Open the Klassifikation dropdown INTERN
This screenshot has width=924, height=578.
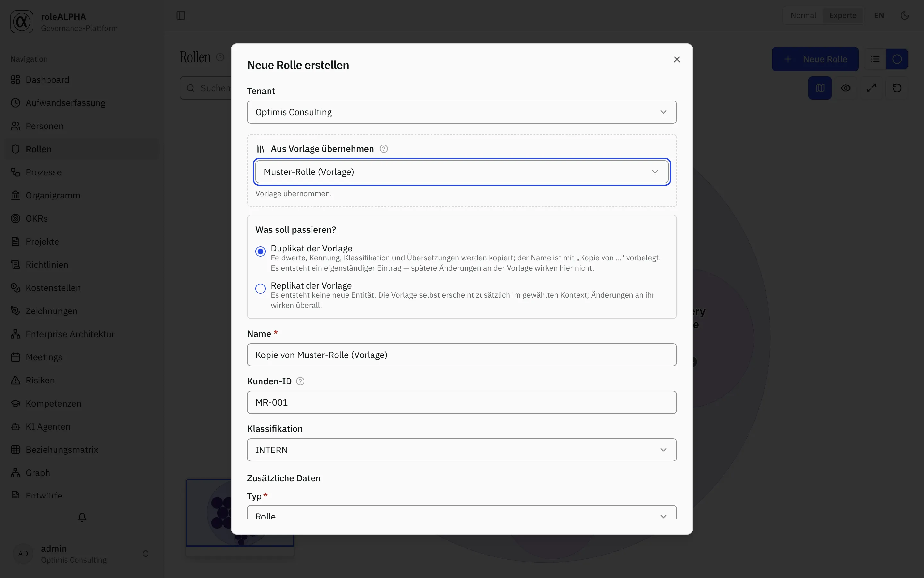pyautogui.click(x=462, y=450)
